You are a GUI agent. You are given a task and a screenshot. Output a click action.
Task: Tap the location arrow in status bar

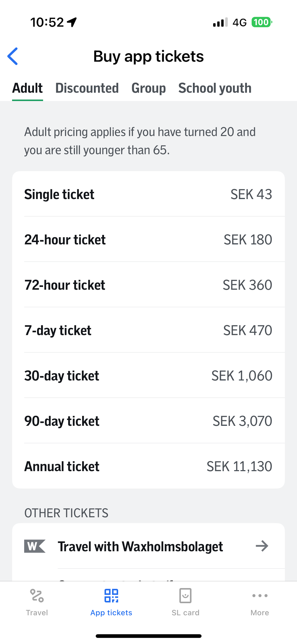72,22
